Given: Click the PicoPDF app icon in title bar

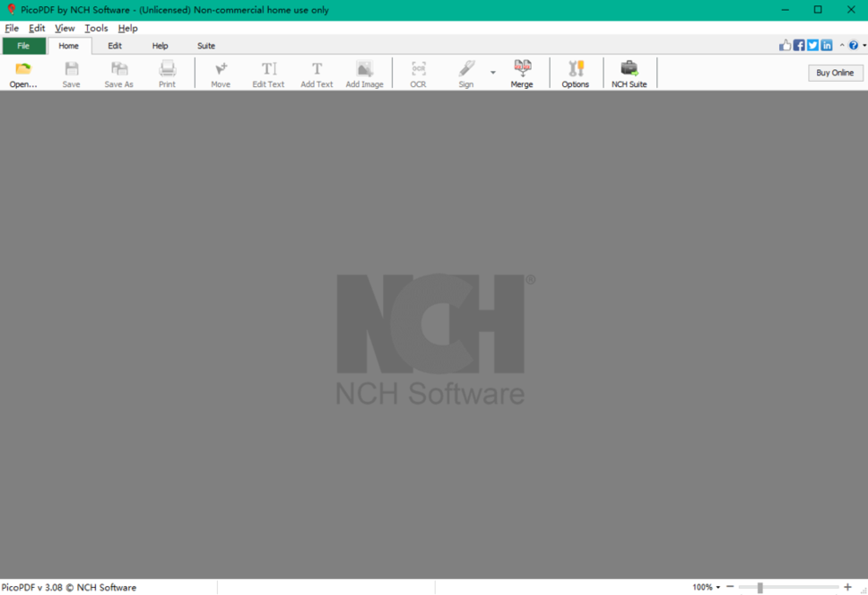Looking at the screenshot, I should (x=11, y=9).
